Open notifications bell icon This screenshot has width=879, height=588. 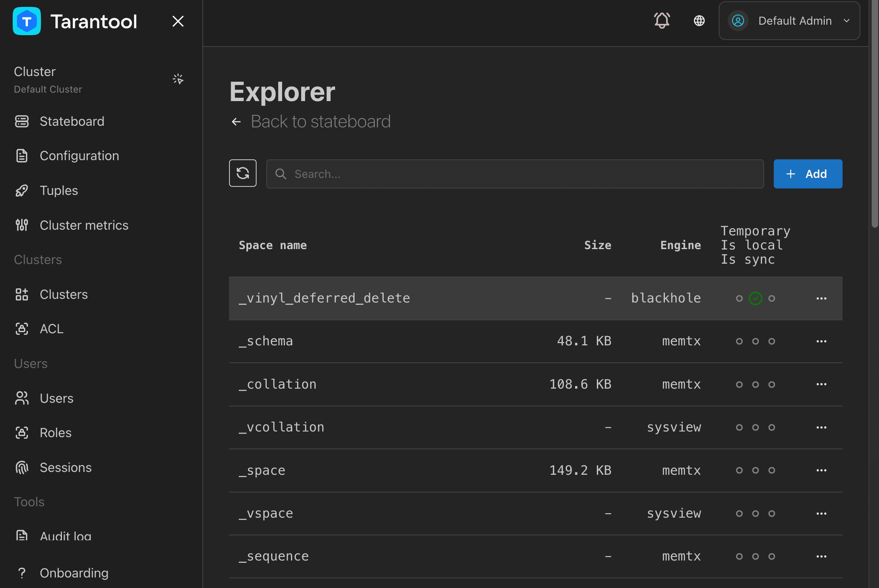point(662,21)
